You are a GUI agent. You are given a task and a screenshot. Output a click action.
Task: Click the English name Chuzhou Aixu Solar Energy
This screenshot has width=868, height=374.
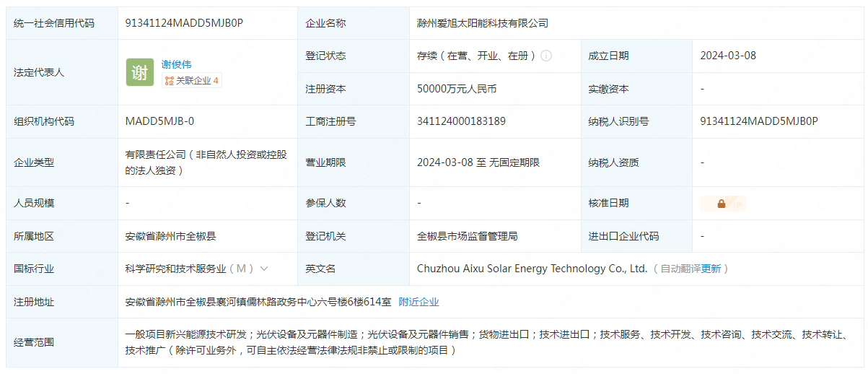point(531,269)
